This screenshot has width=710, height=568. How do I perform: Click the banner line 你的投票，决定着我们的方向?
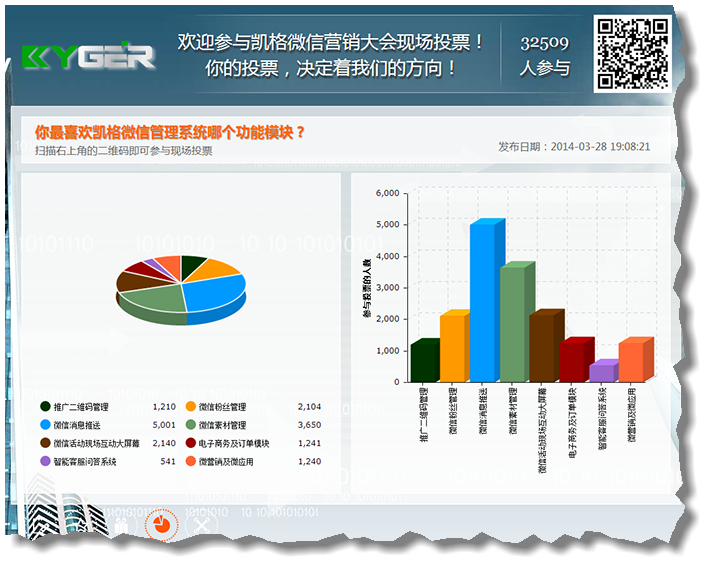[x=331, y=68]
